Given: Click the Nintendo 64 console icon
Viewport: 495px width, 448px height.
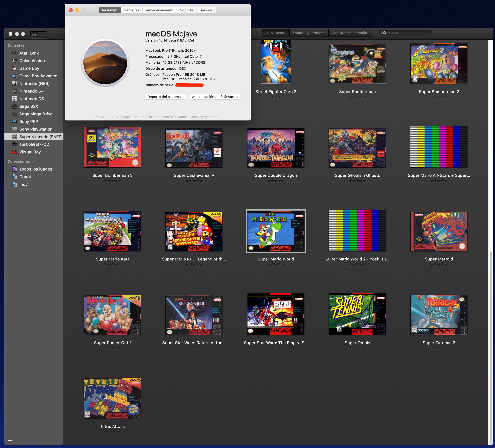Looking at the screenshot, I should coord(14,91).
